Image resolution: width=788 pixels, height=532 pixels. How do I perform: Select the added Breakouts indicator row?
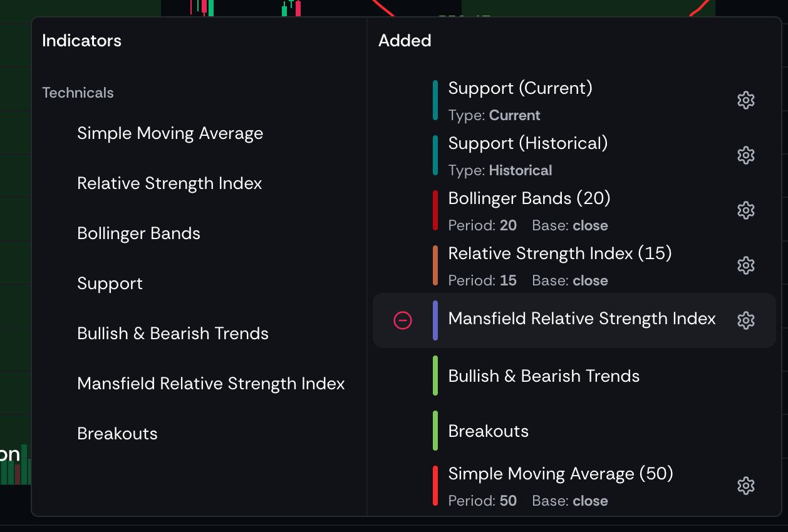click(x=574, y=431)
